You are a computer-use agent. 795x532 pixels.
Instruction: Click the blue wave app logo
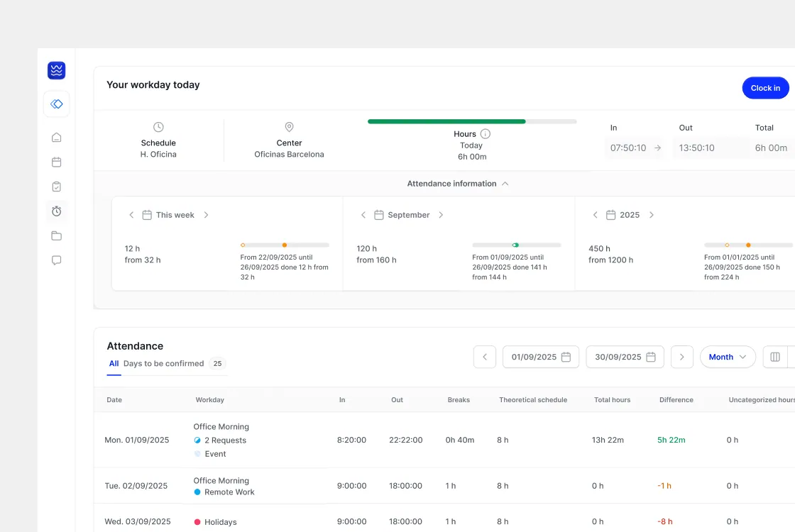56,70
